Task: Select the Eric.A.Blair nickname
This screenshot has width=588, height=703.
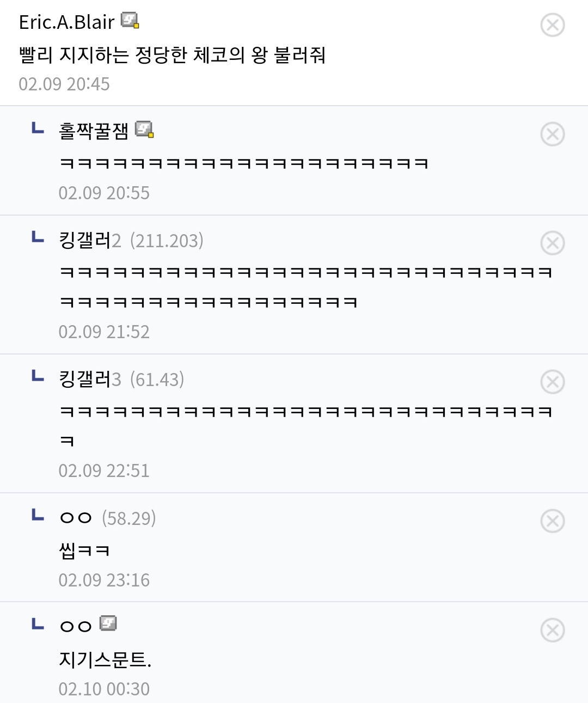Action: click(66, 22)
